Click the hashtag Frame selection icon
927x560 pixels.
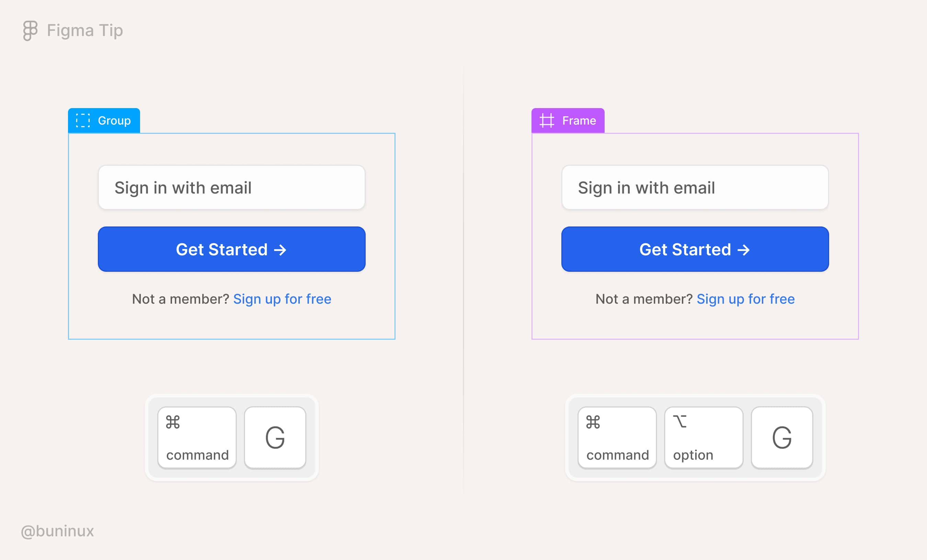point(546,120)
